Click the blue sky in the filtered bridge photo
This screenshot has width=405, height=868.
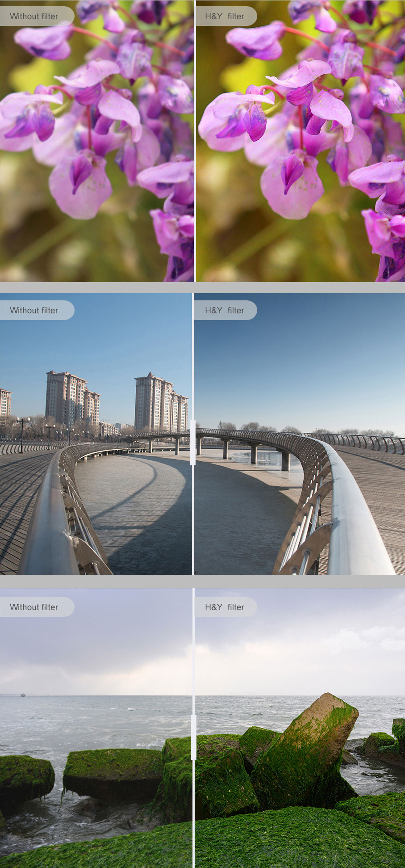[x=299, y=358]
